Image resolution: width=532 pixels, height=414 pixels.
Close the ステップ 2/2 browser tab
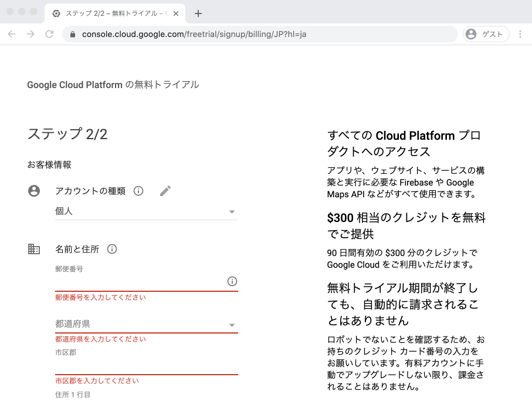pyautogui.click(x=176, y=14)
